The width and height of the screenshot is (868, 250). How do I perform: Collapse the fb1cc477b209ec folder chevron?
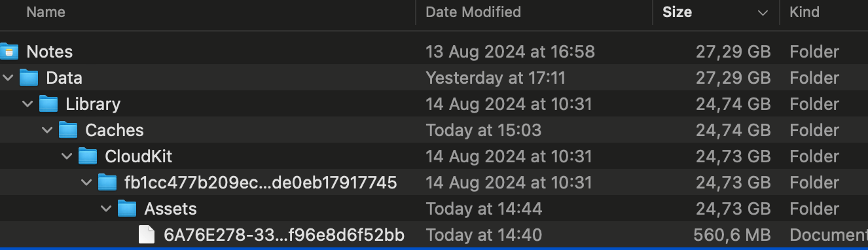(86, 183)
